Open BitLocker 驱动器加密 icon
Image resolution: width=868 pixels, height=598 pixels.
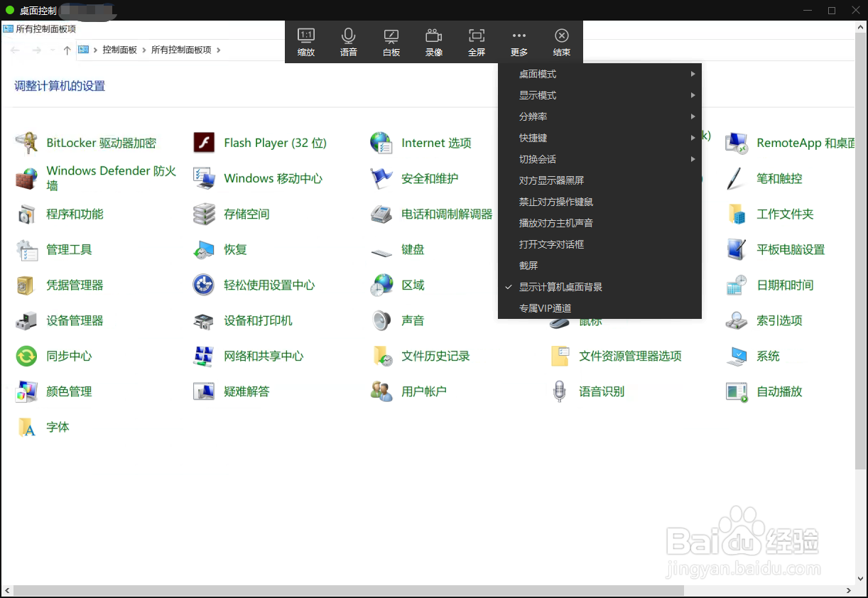pyautogui.click(x=26, y=143)
